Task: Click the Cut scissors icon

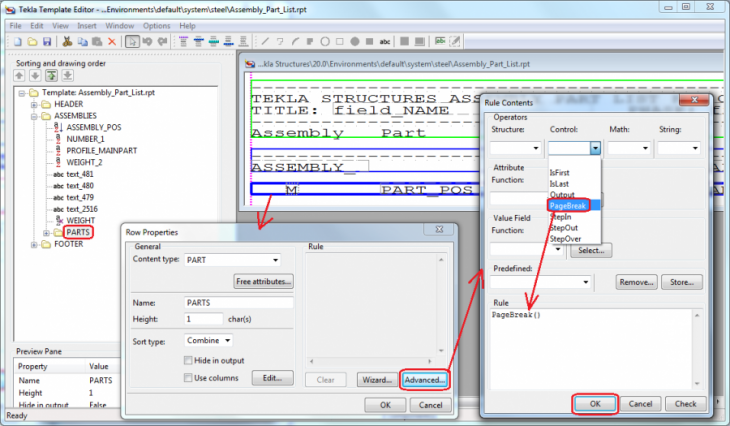Action: pos(68,42)
